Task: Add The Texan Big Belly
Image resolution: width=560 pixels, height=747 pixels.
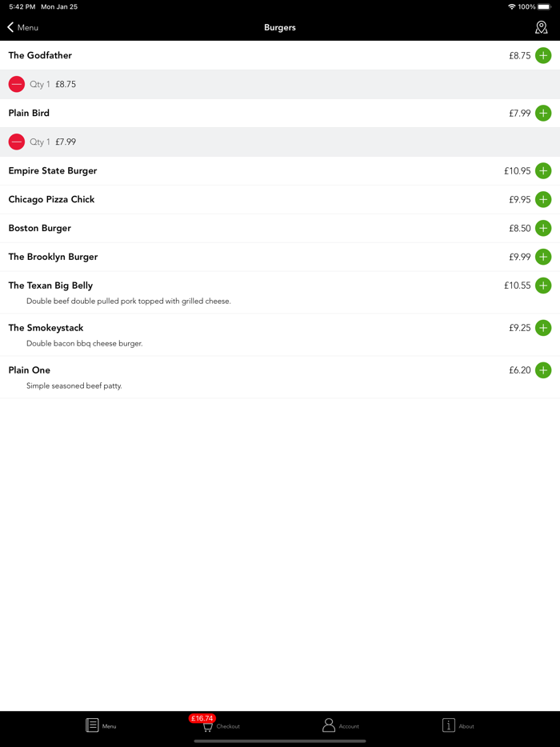Action: coord(543,286)
